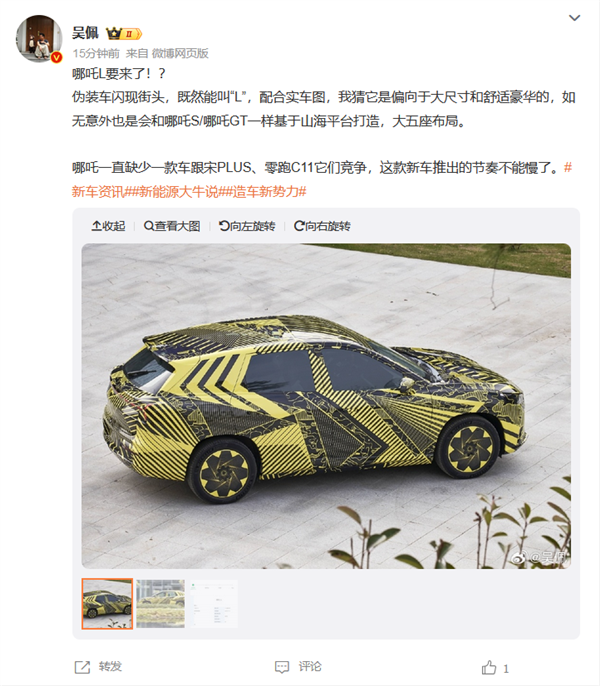The width and height of the screenshot is (600, 686).
Task: Open the #新能源大牛说# hashtag
Action: point(176,191)
